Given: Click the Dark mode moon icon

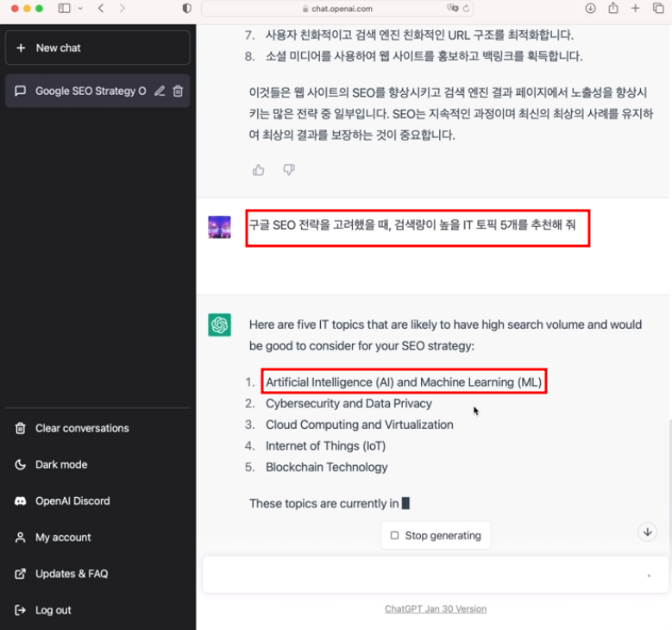Looking at the screenshot, I should [x=20, y=464].
